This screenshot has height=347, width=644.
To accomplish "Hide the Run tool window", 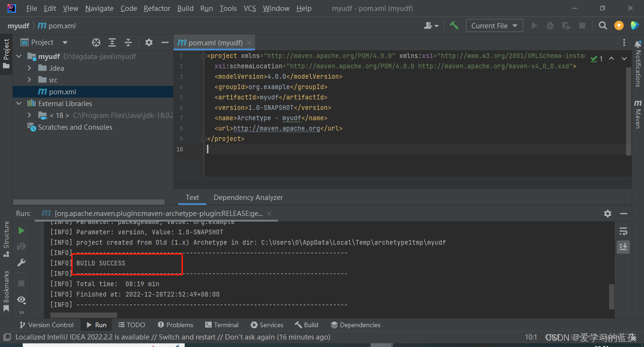I will click(624, 214).
